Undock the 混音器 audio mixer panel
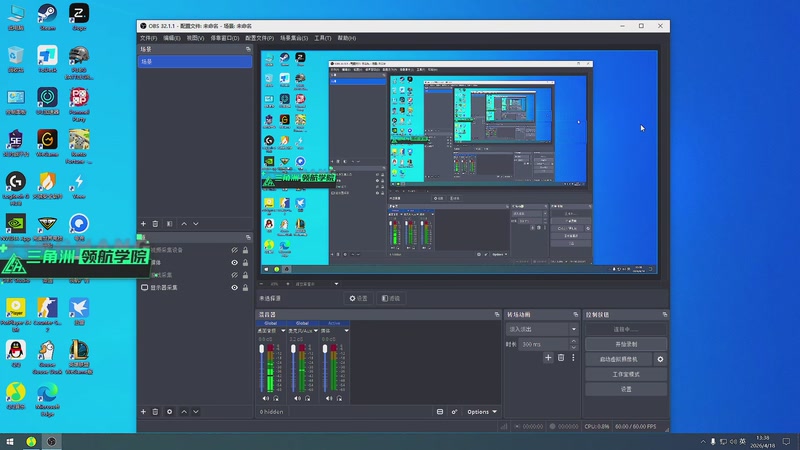The width and height of the screenshot is (800, 450). [x=497, y=314]
